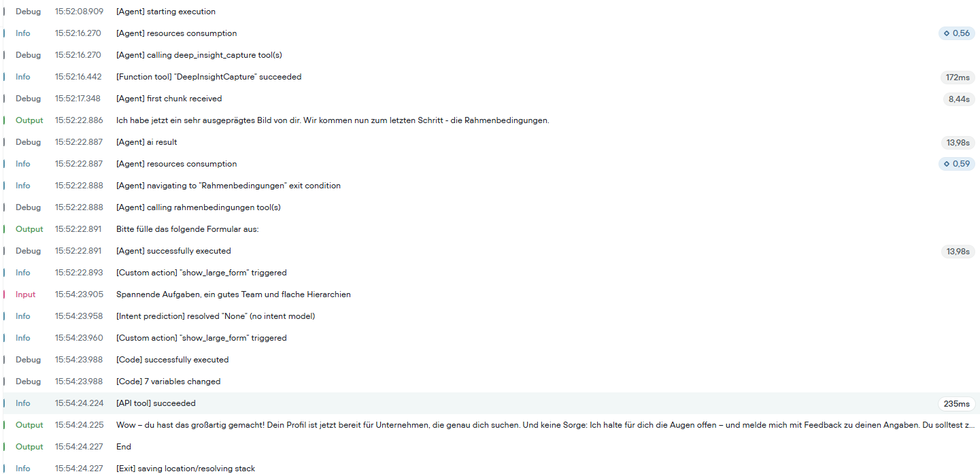
Task: Select the Output End log entry
Action: pyautogui.click(x=491, y=447)
